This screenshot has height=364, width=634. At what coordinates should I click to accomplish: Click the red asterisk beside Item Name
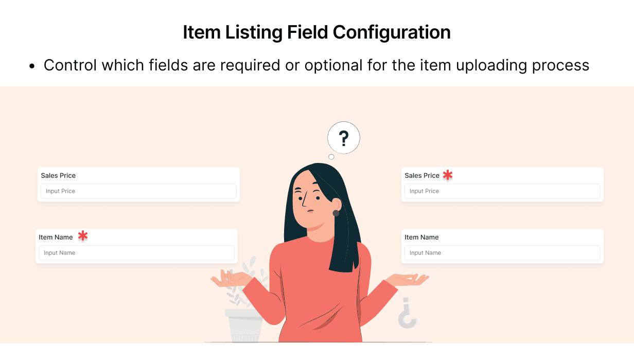click(83, 236)
